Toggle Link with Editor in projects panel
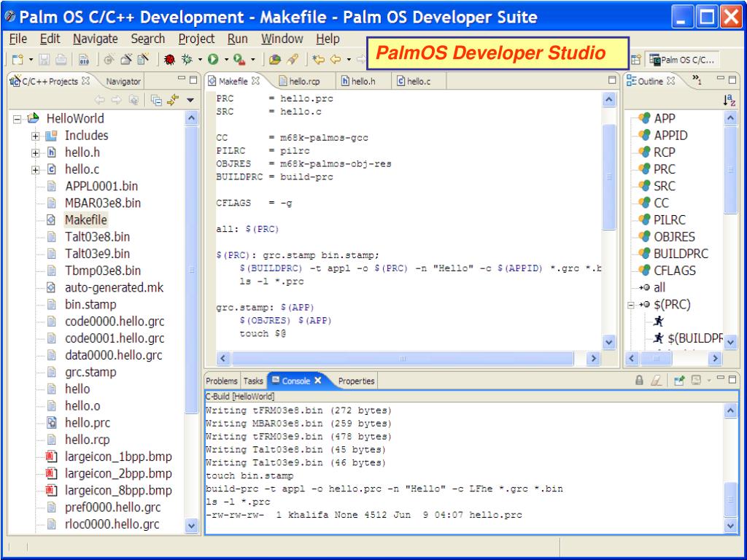Screen dimensions: 747x560 (x=173, y=100)
